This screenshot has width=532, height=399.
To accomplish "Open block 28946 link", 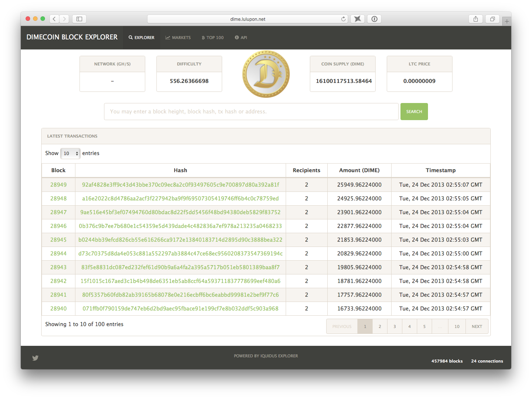I will [x=59, y=226].
